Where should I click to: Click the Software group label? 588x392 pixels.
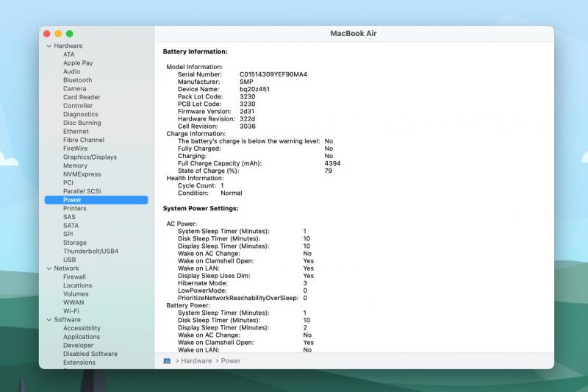(67, 320)
